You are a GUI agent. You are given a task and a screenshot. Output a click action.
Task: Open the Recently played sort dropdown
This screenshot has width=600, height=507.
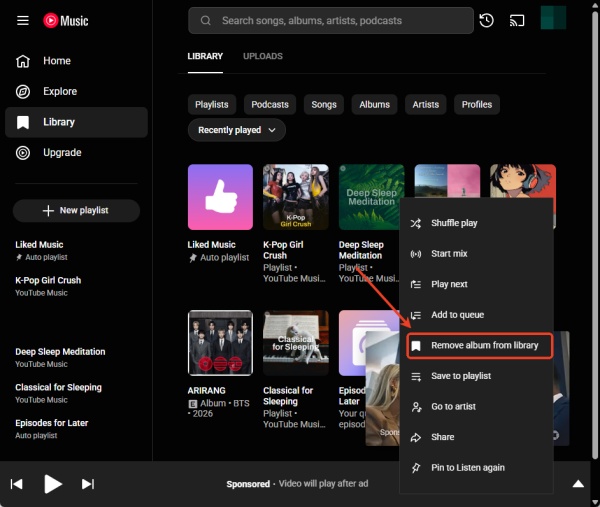pos(236,130)
